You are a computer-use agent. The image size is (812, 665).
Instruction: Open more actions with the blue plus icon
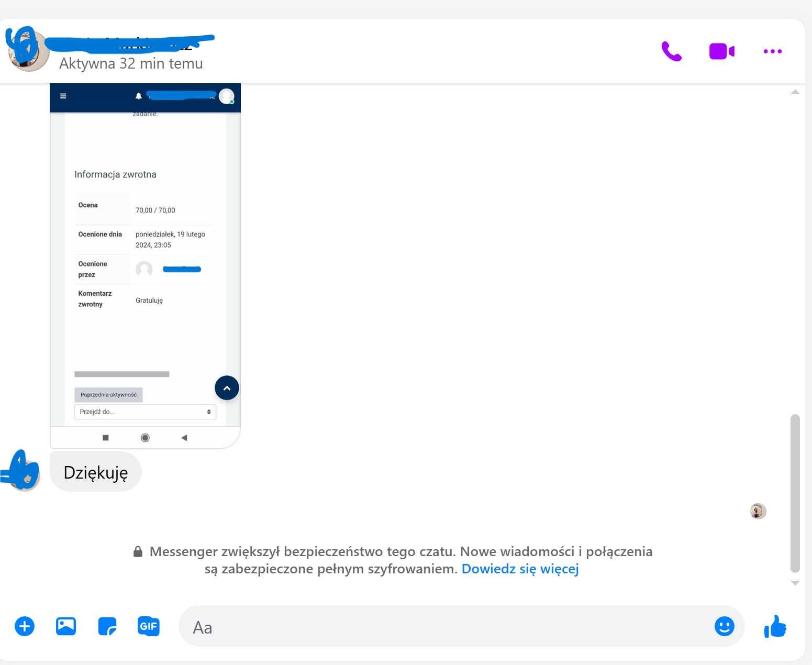pyautogui.click(x=25, y=626)
